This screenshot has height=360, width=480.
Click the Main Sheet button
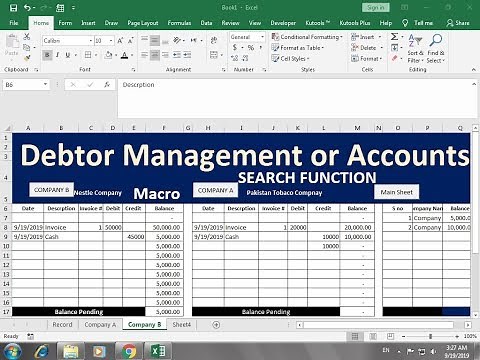[x=397, y=192]
